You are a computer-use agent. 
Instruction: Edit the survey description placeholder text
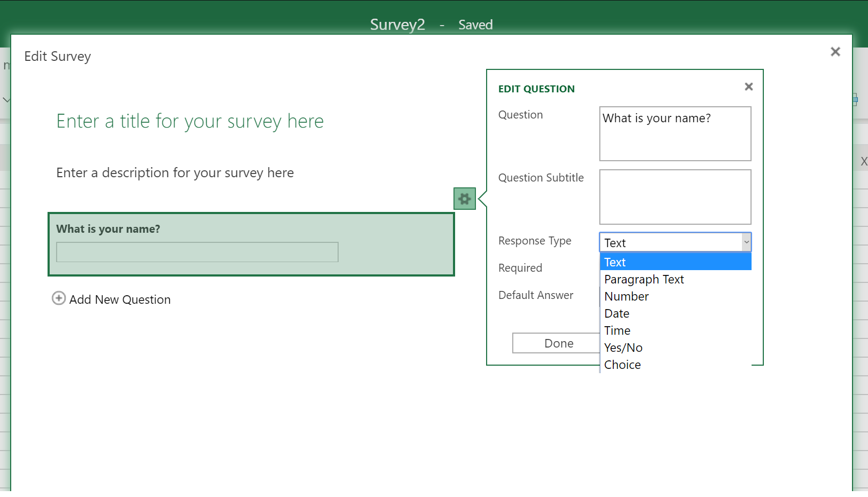point(175,173)
